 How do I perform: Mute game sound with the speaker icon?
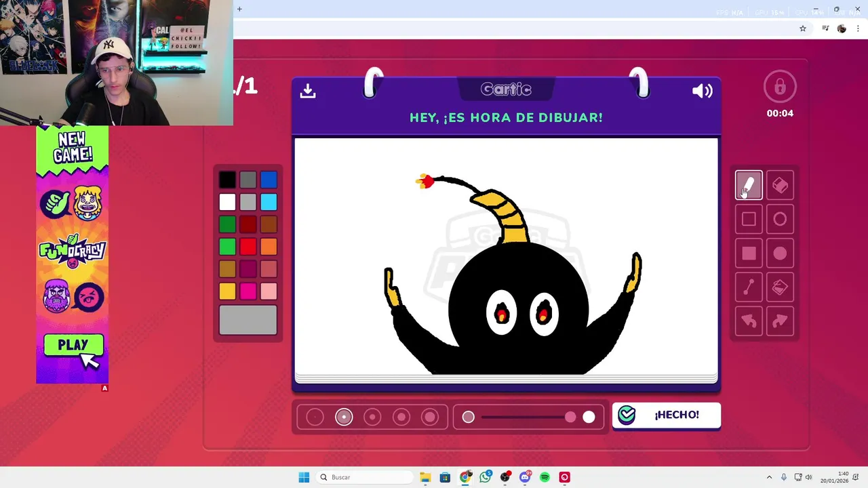[x=702, y=91]
